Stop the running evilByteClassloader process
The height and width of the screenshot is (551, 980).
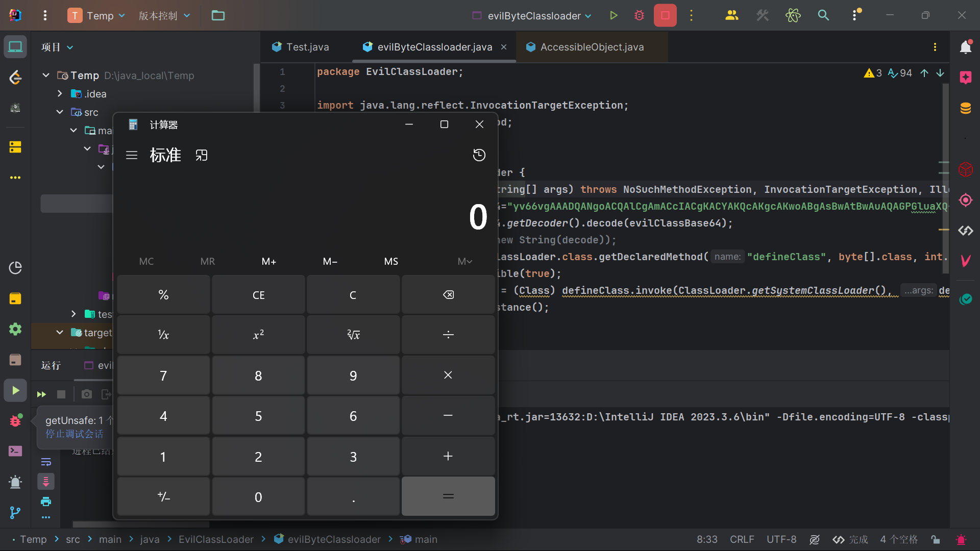[x=665, y=16]
